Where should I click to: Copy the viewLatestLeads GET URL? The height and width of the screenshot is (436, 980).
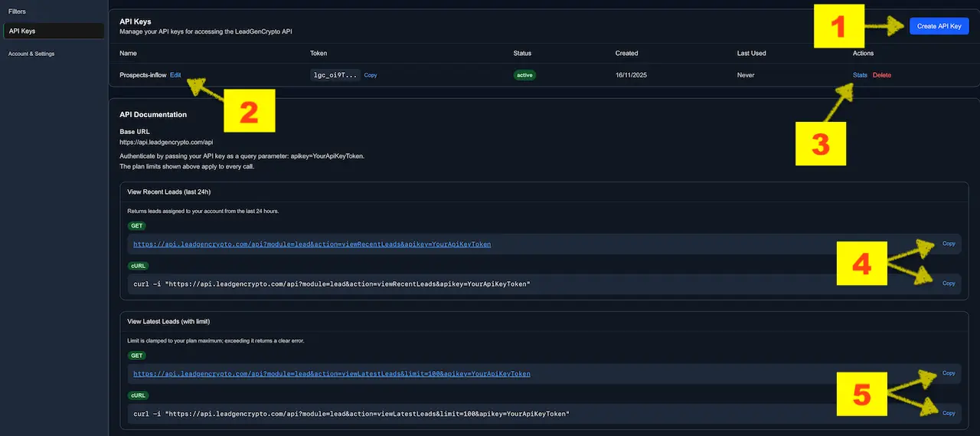click(949, 373)
